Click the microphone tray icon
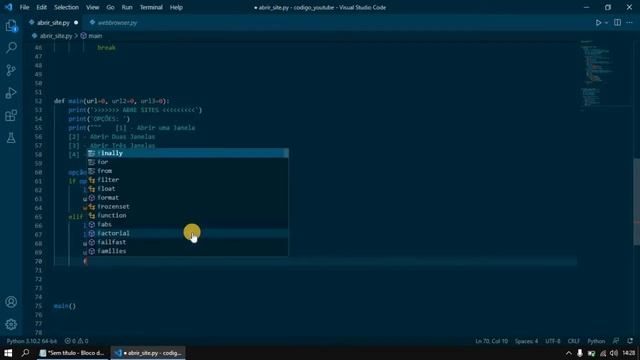The height and width of the screenshot is (360, 640). click(x=580, y=353)
